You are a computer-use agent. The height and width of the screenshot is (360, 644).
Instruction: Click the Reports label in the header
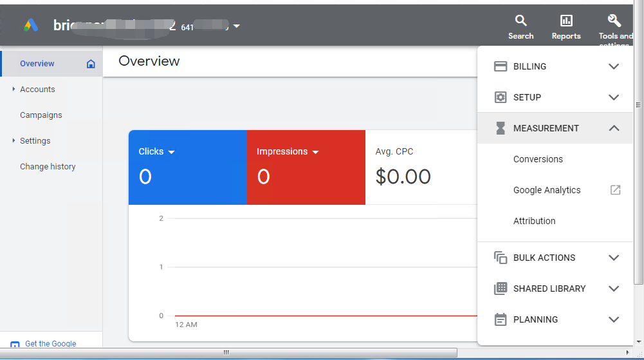(x=566, y=36)
